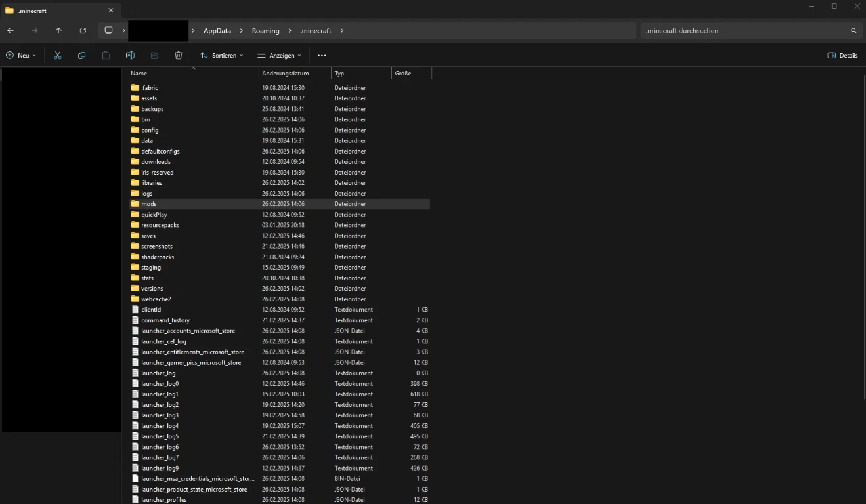This screenshot has height=504, width=866.
Task: Navigate up one folder level
Action: pos(58,30)
